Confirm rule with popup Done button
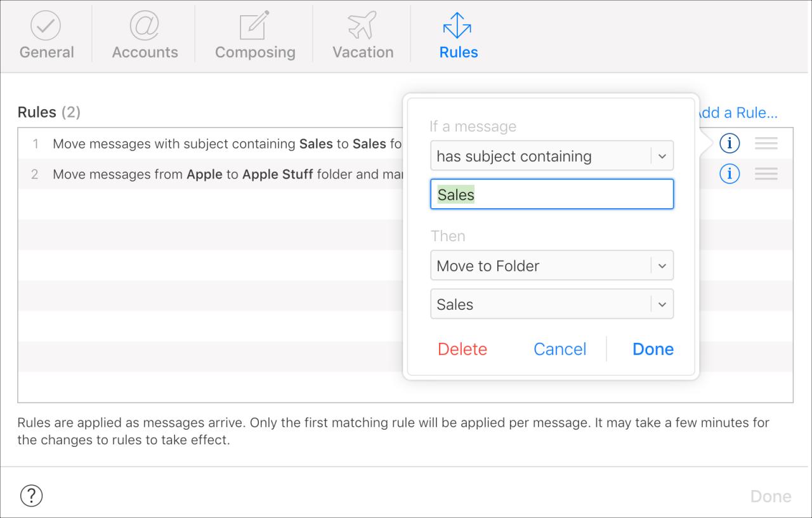 653,349
